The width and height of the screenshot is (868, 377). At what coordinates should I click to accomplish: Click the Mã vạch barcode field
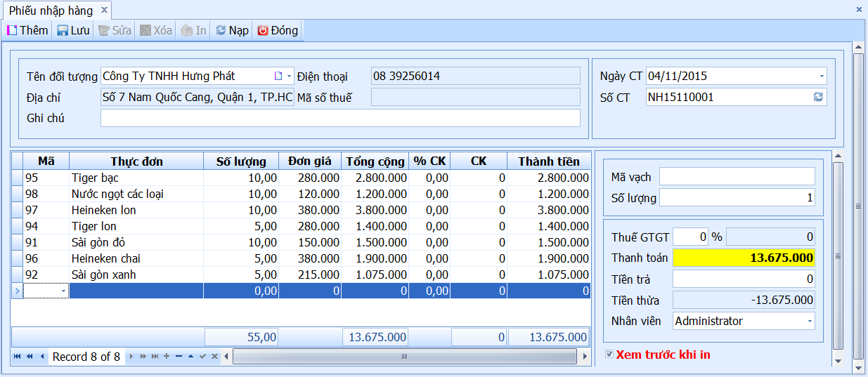[x=737, y=177]
